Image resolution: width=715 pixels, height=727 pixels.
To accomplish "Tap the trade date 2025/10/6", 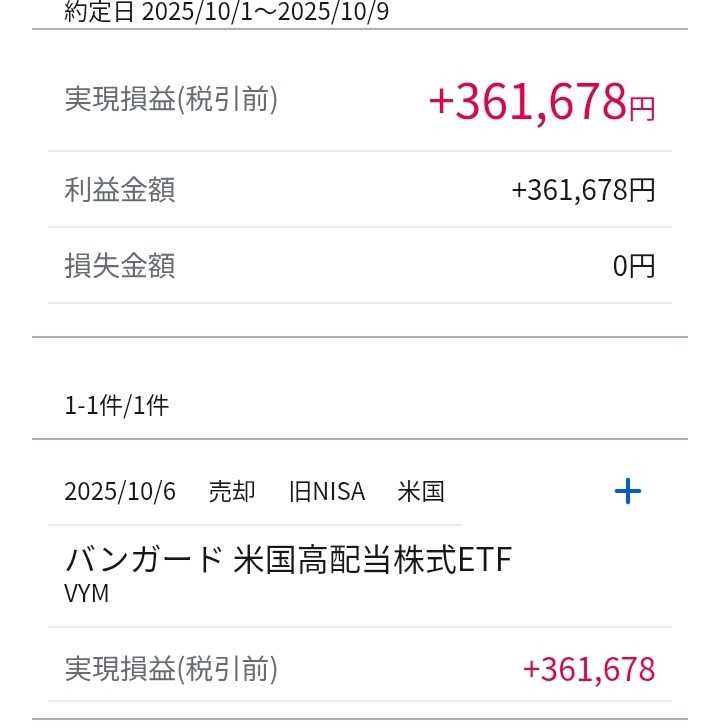I will click(120, 492).
